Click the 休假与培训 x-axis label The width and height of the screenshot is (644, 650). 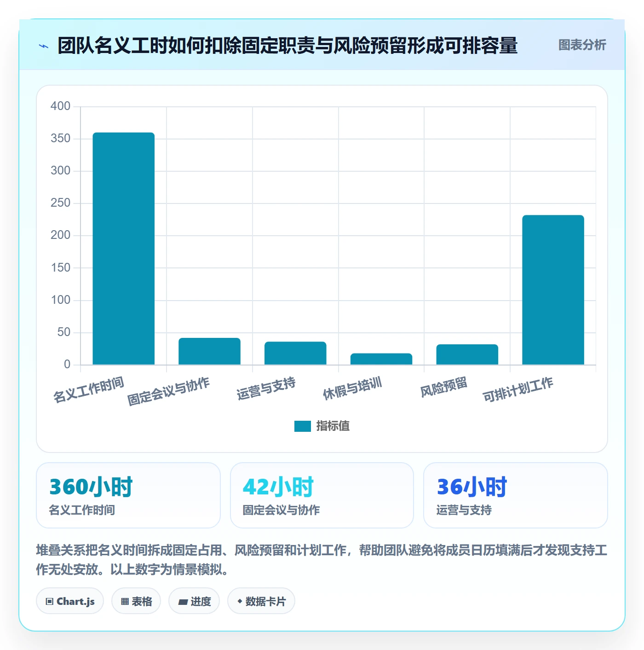coord(352,389)
